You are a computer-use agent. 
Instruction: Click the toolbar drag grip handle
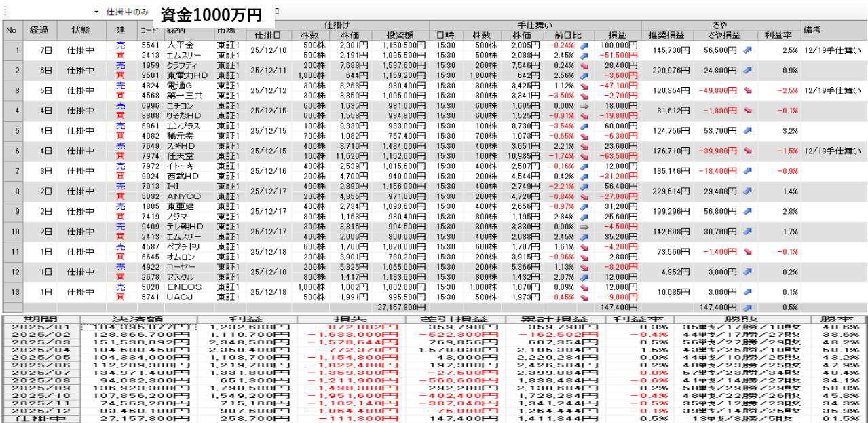click(5, 12)
